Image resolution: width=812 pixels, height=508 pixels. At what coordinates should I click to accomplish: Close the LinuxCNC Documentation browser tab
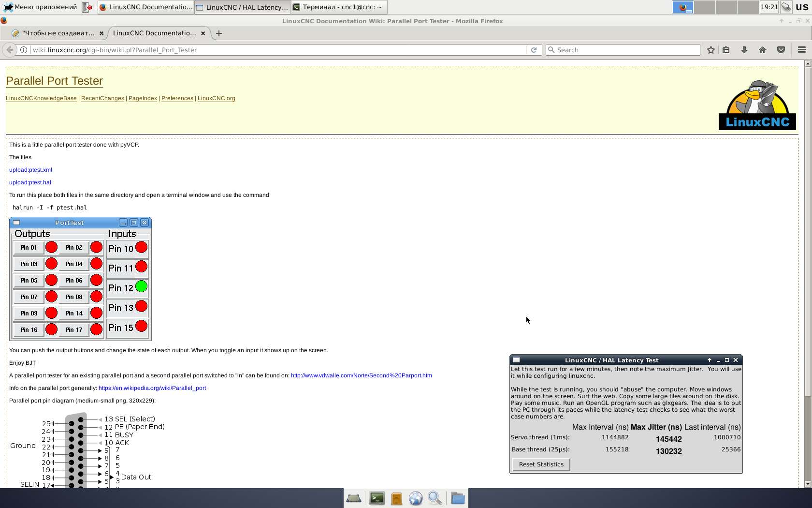[203, 33]
